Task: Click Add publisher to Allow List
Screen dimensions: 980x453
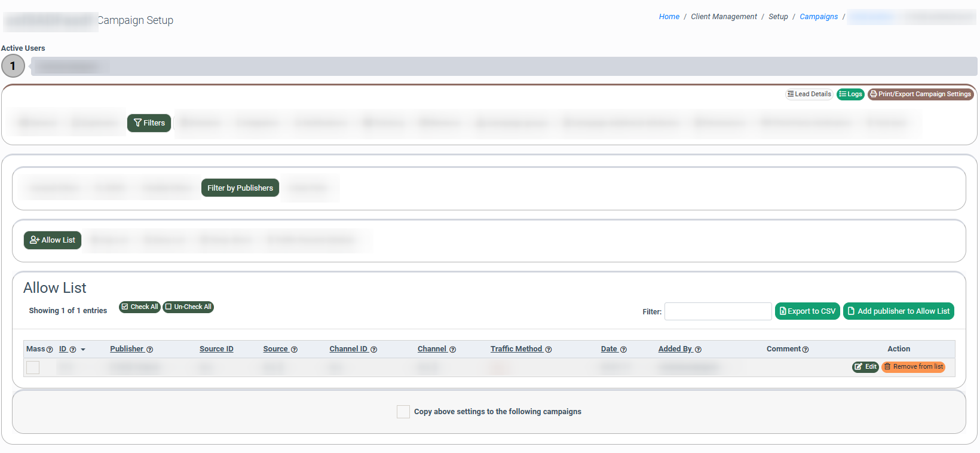Action: pos(898,311)
